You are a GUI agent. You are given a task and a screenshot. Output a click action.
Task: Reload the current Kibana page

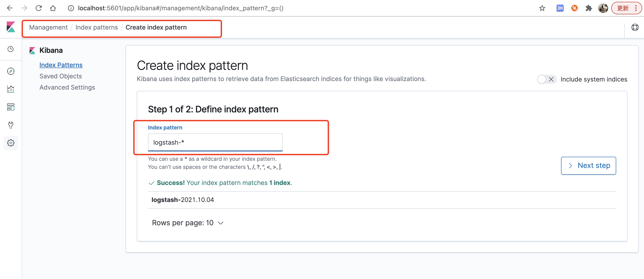point(39,8)
